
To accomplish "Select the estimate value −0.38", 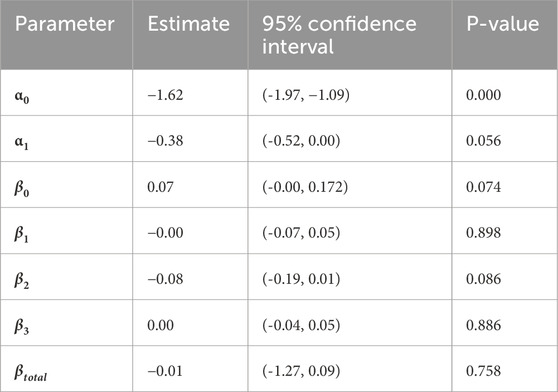I will click(165, 141).
